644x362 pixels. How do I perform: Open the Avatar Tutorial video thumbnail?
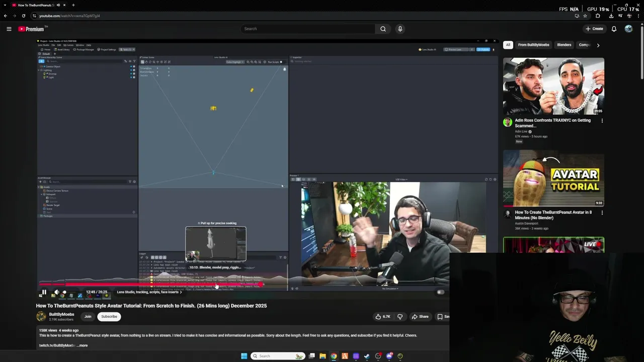553,178
